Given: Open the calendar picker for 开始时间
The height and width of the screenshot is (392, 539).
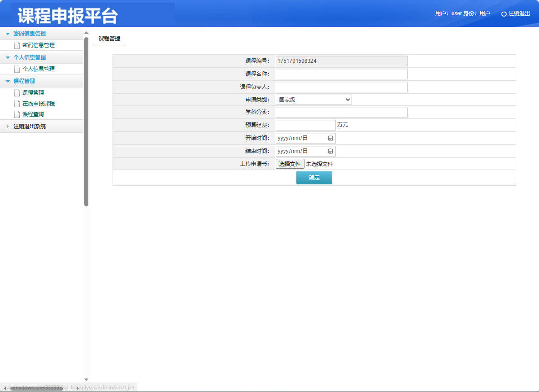Looking at the screenshot, I should point(330,138).
